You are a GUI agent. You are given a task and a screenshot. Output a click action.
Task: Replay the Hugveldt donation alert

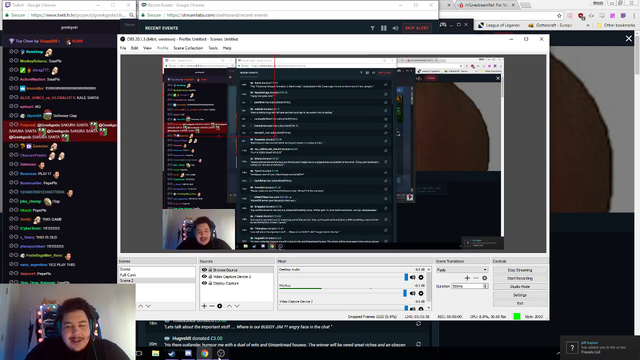(418, 344)
